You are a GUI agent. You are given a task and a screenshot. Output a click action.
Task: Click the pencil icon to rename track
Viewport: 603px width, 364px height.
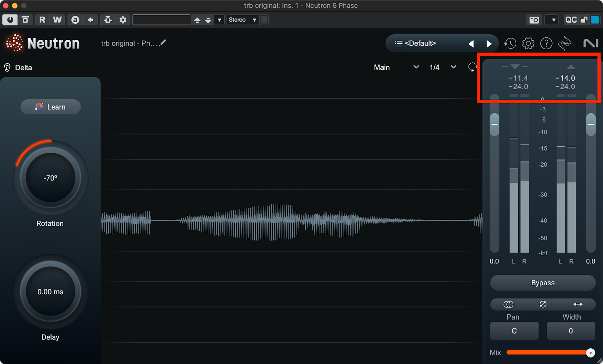tap(162, 43)
